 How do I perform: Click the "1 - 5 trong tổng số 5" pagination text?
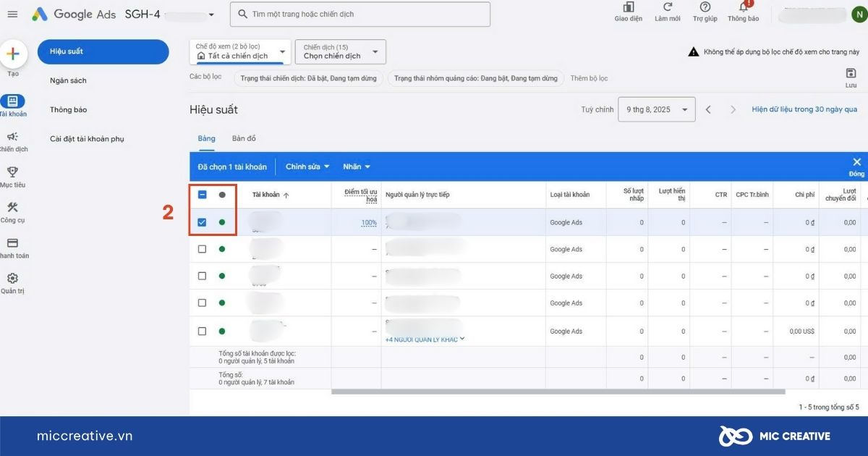829,408
